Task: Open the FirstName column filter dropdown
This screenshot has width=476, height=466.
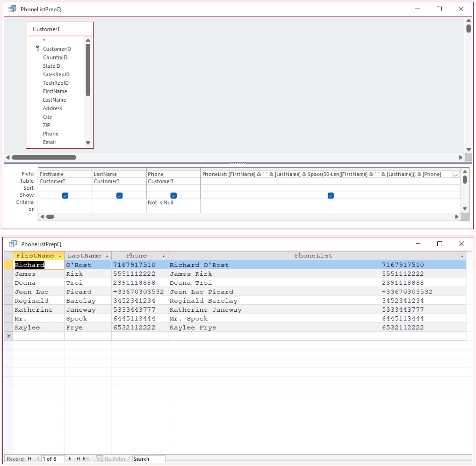Action: coord(60,256)
